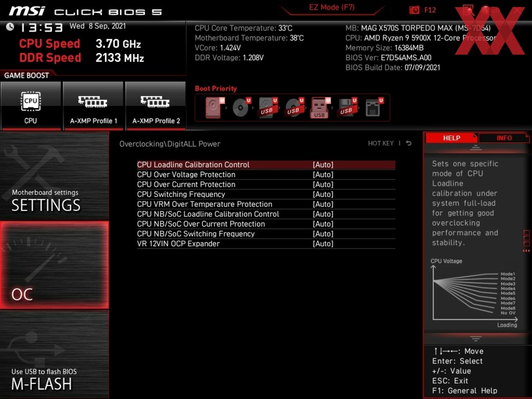Screen dimensions: 532x399
Task: Click the GAME BOOST header label
Action: (27, 75)
